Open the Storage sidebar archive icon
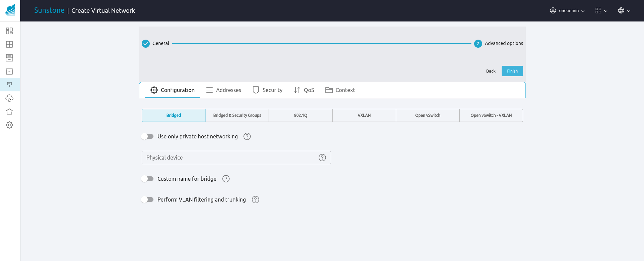The image size is (644, 261). tap(9, 71)
